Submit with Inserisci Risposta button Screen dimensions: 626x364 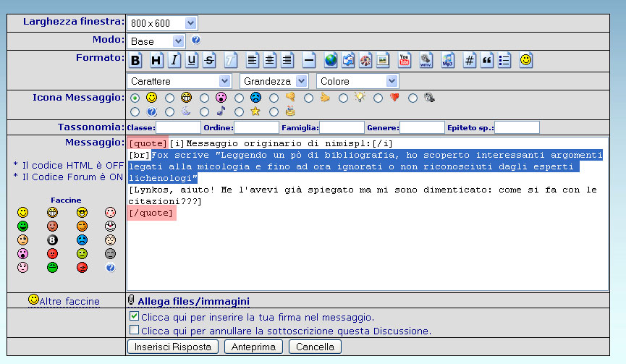point(173,347)
